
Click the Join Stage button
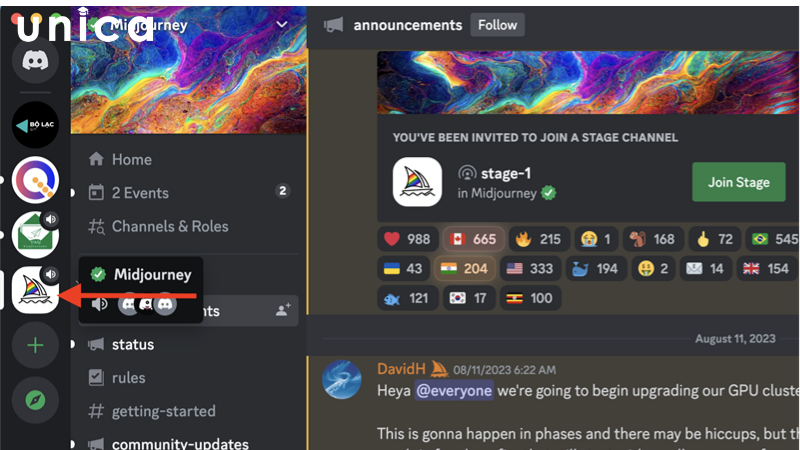739,182
